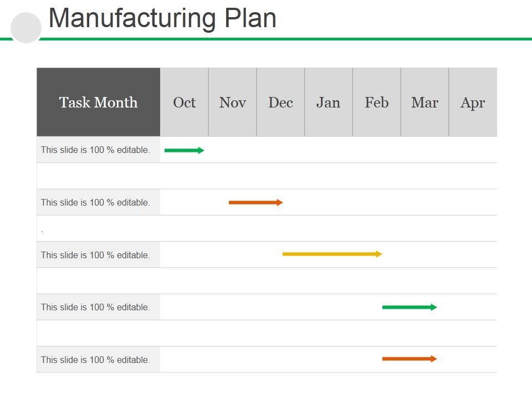
Task: Click the Manufacturing Plan title text
Action: pyautogui.click(x=162, y=18)
